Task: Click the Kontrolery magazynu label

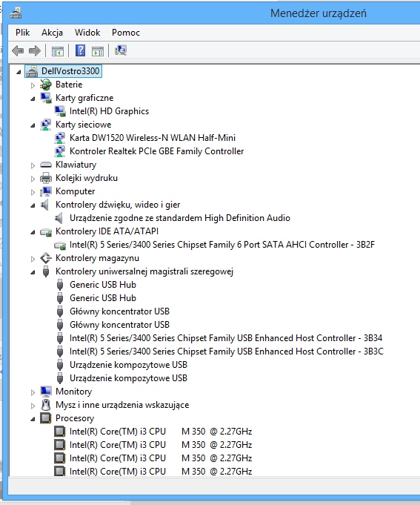Action: (97, 258)
